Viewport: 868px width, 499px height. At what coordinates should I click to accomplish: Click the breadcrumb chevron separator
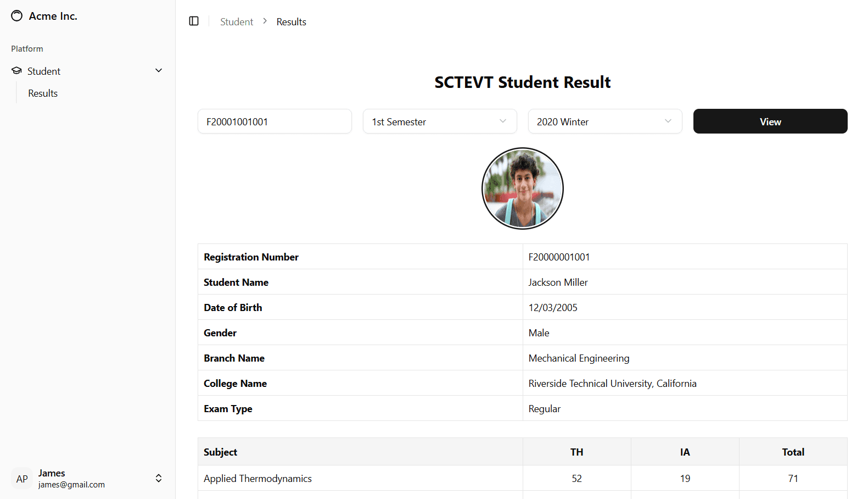pos(265,21)
